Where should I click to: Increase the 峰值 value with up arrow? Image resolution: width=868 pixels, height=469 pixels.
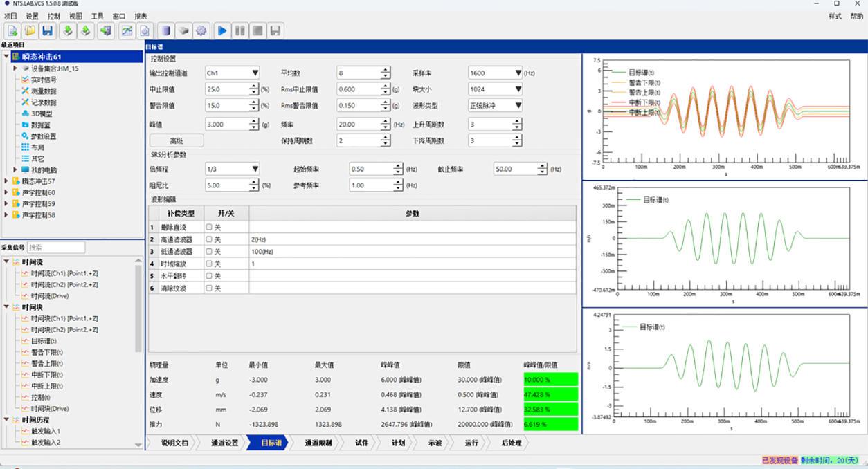(253, 121)
